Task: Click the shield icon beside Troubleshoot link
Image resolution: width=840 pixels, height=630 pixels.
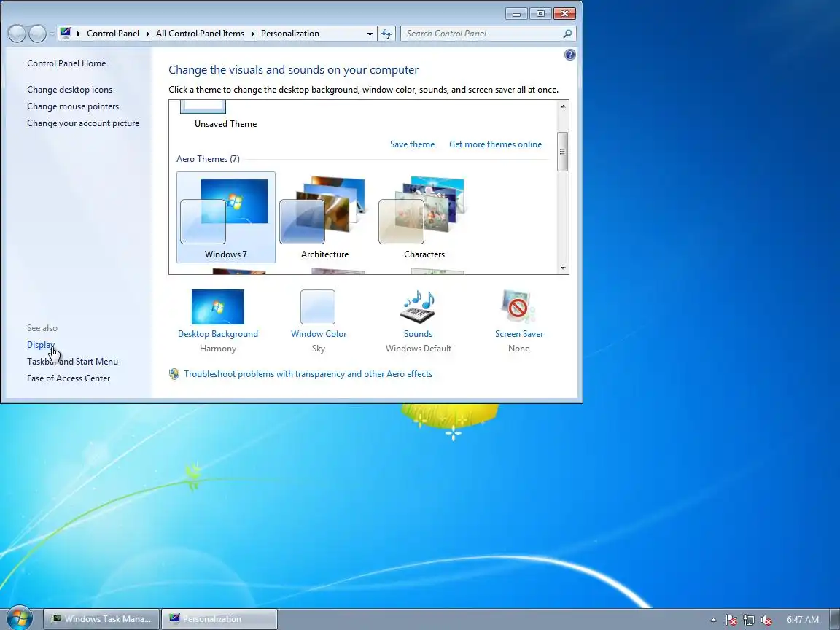Action: point(174,374)
